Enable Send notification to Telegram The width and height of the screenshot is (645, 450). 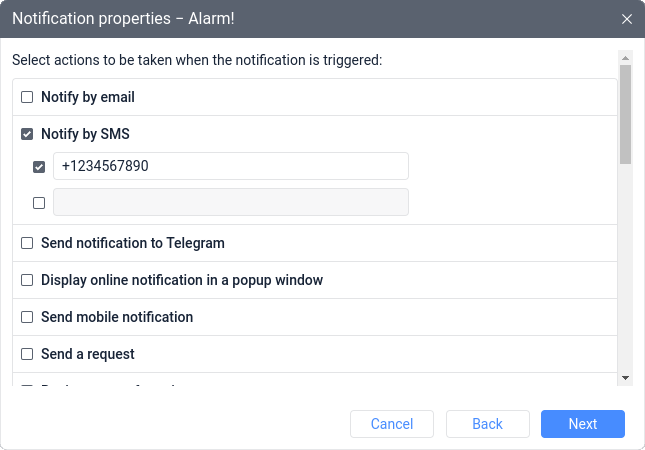(x=27, y=243)
